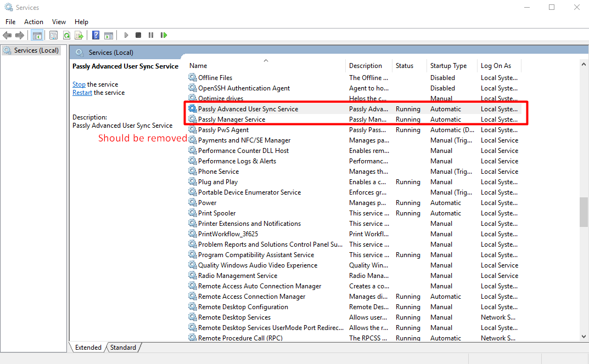
Task: Select the Optimize drives row
Action: click(x=354, y=98)
